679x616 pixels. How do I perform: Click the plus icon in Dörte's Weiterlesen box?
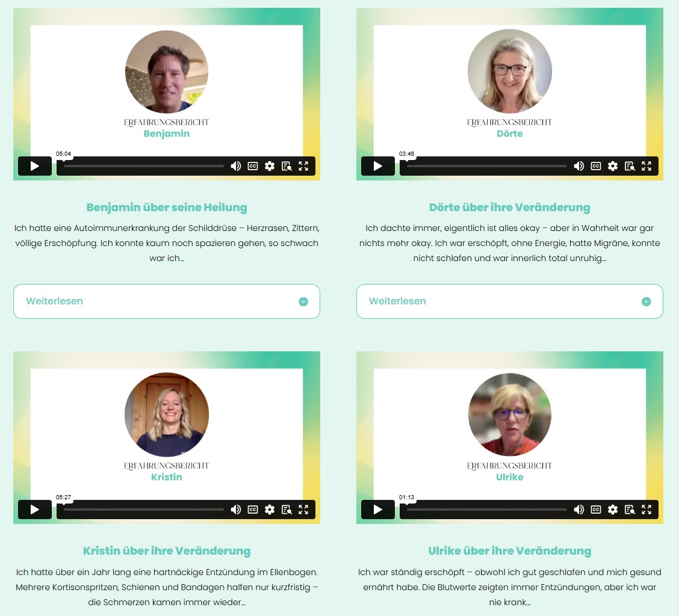coord(646,302)
